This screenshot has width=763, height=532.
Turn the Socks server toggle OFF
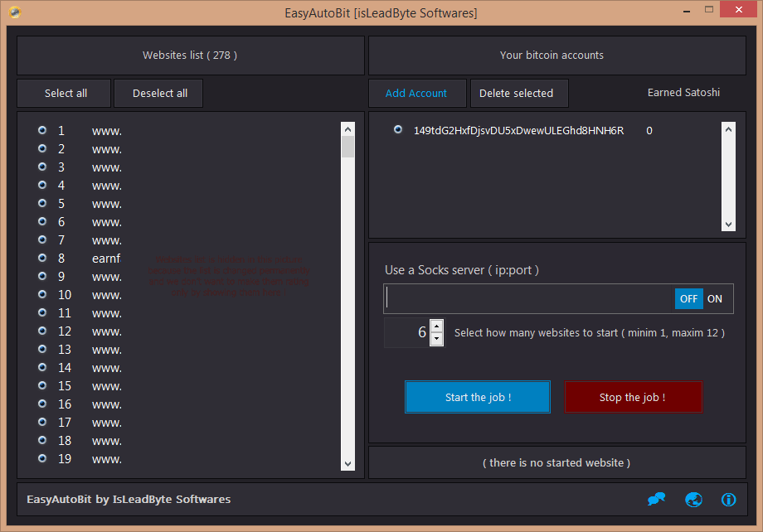688,298
